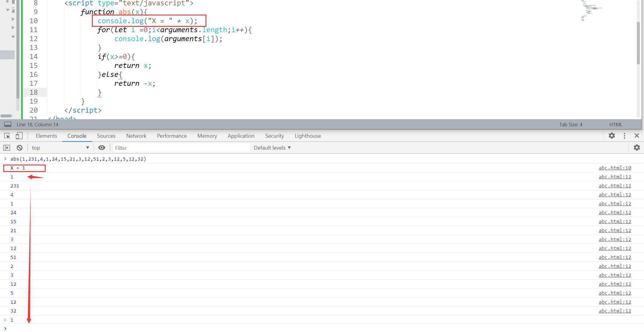644x332 pixels.
Task: Show the console sidebar
Action: (x=7, y=148)
